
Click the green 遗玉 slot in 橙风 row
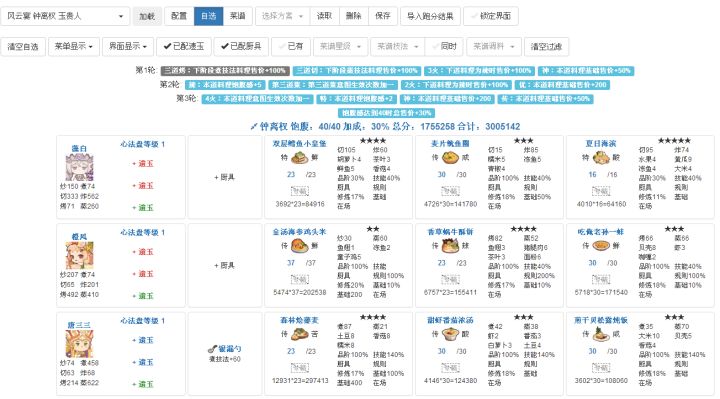143,296
